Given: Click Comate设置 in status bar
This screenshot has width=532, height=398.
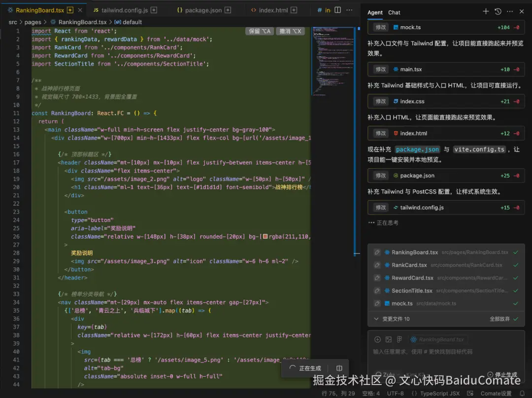Looking at the screenshot, I should [496, 393].
